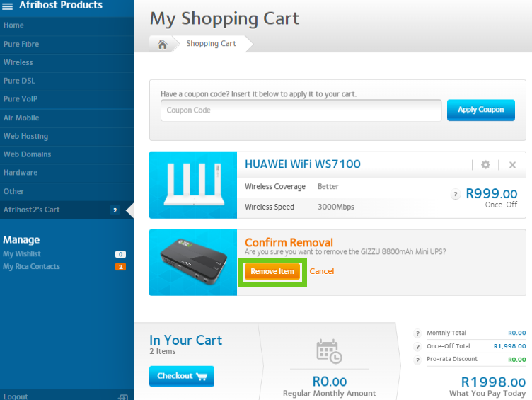Open My Wishlist under Manage

pyautogui.click(x=22, y=253)
